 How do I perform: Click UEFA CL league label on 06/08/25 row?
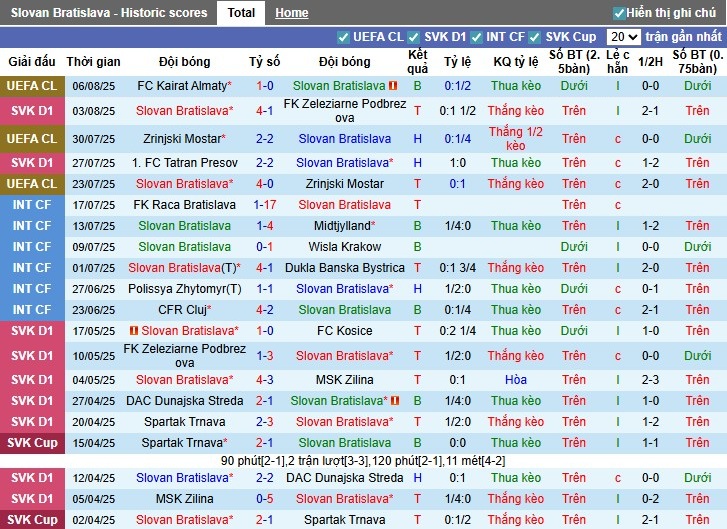point(32,86)
